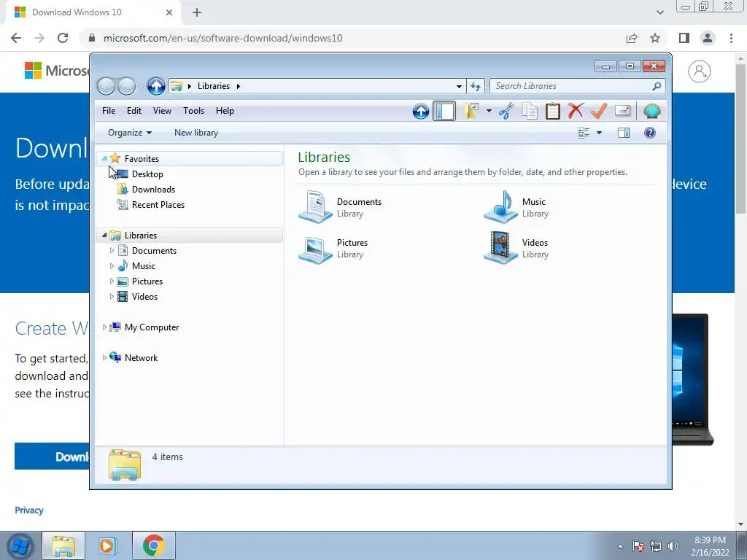
Task: Click the Email envelope icon in the toolbar
Action: (x=623, y=111)
